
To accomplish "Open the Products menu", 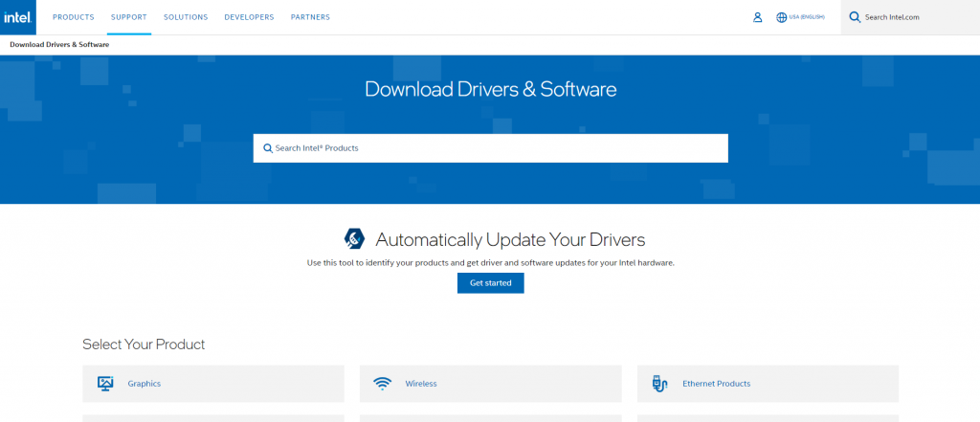I will coord(73,17).
